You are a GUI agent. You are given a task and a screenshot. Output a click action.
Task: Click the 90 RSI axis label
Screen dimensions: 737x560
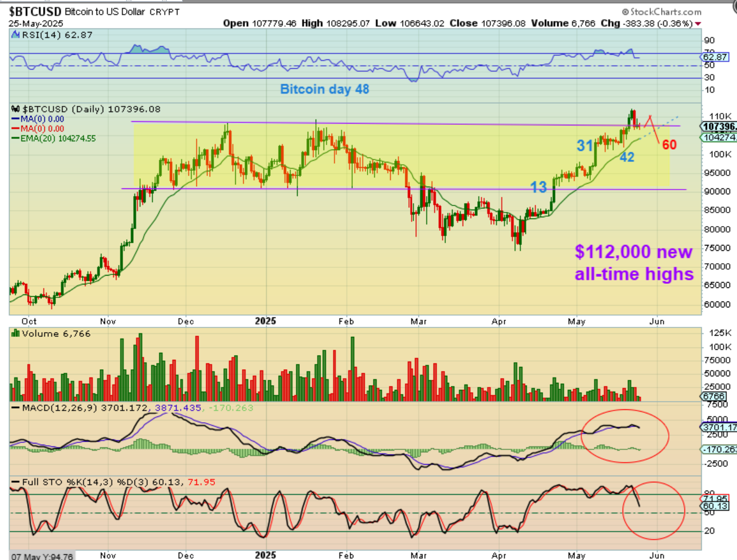coord(710,39)
